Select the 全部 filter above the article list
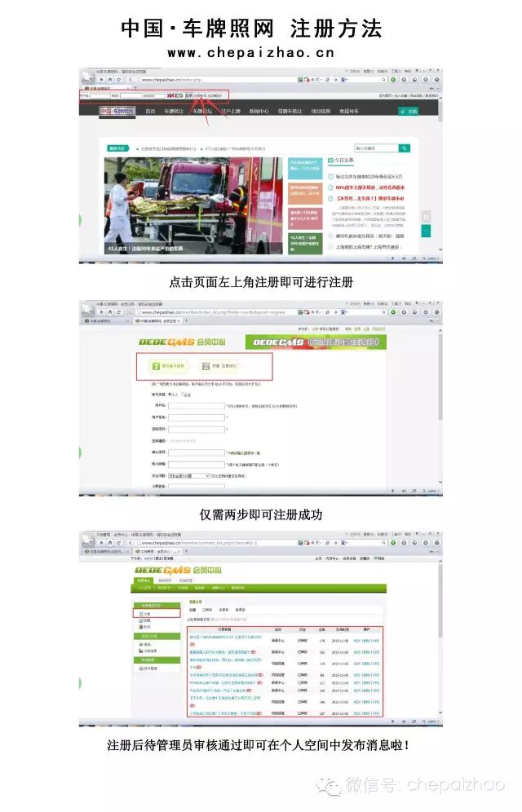Screen dimensions: 522x812 (x=192, y=610)
